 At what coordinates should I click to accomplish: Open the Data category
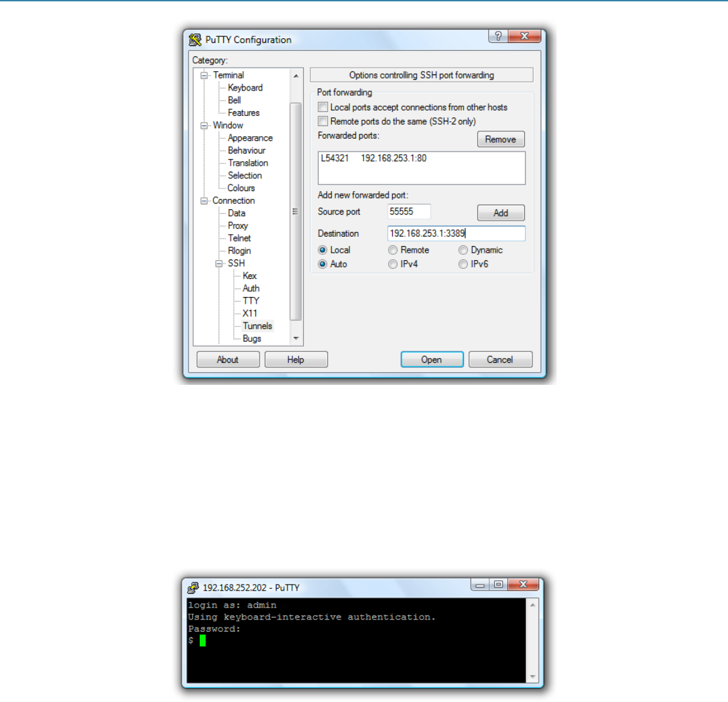click(x=237, y=213)
